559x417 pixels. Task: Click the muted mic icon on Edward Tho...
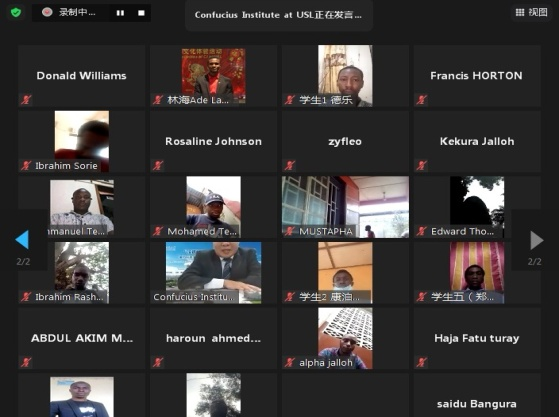421,231
